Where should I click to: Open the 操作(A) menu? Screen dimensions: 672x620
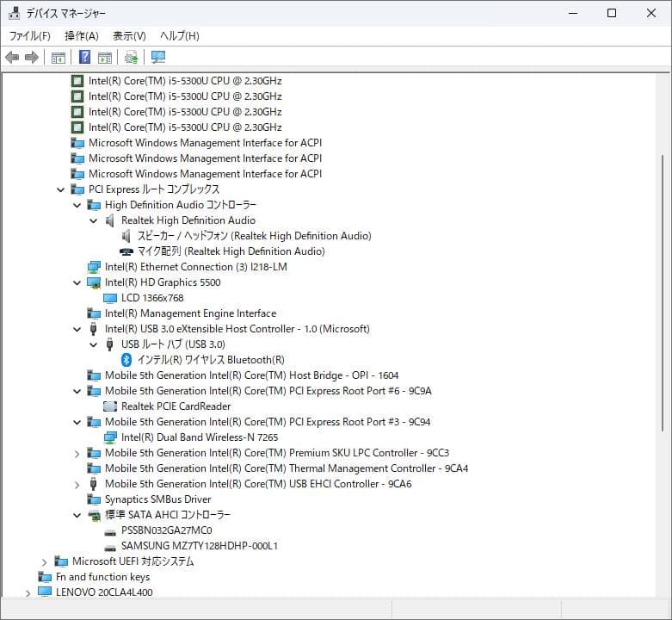(82, 36)
